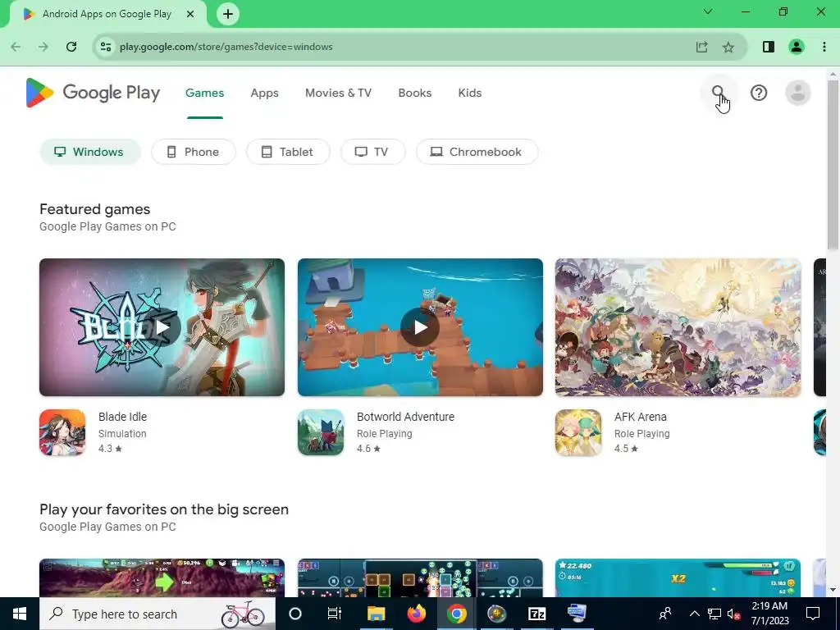Click the Google Play logo
840x630 pixels.
(93, 93)
